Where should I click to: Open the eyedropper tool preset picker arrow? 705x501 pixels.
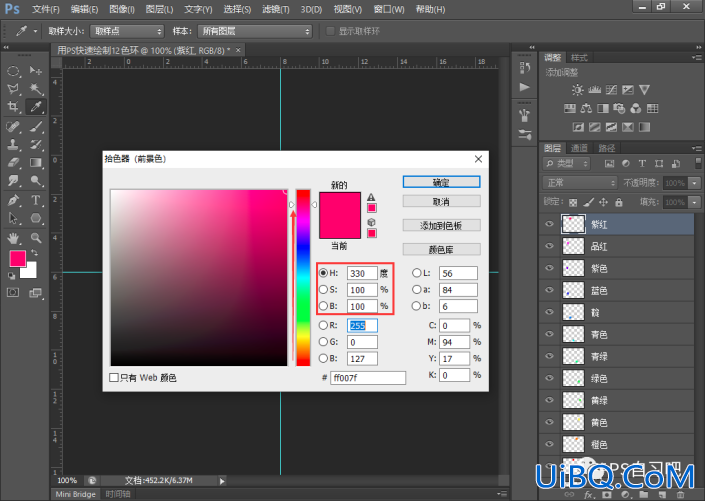coord(35,31)
